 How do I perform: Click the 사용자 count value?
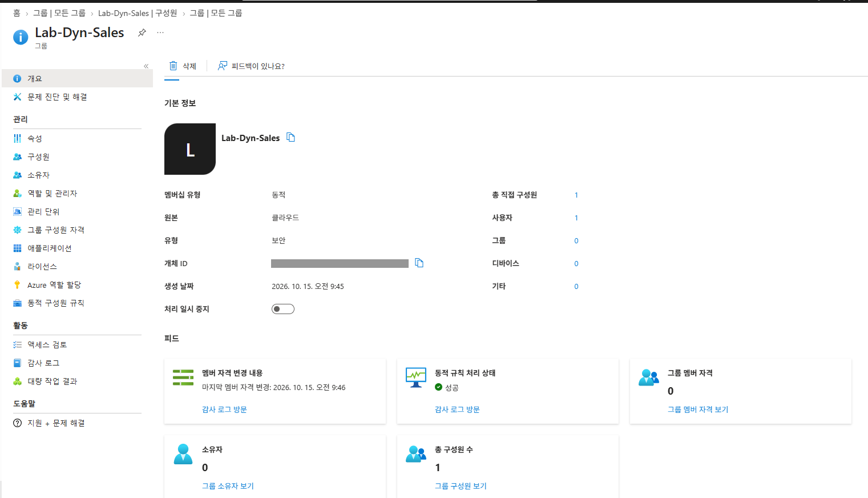coord(576,218)
